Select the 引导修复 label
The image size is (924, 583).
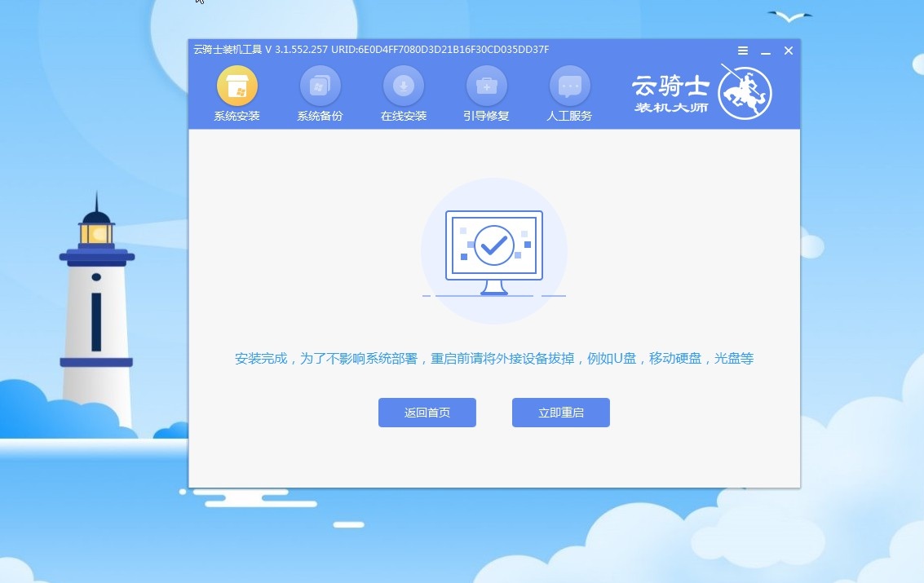point(486,116)
